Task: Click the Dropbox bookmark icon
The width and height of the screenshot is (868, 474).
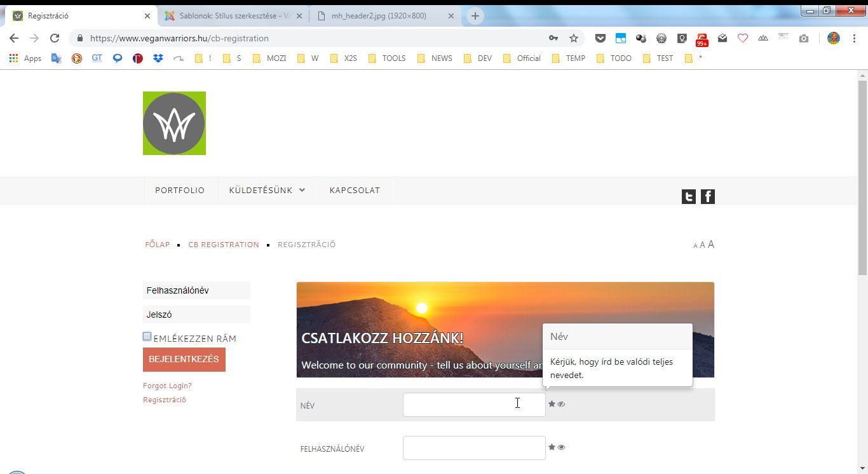Action: pyautogui.click(x=158, y=58)
